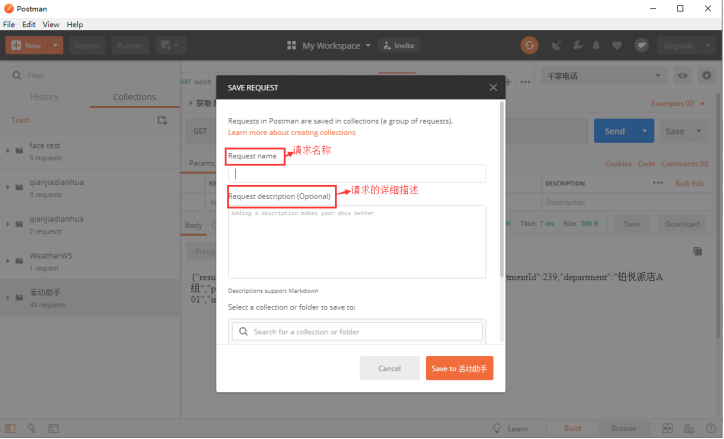Click the new window icon button
The width and height of the screenshot is (724, 439).
170,45
